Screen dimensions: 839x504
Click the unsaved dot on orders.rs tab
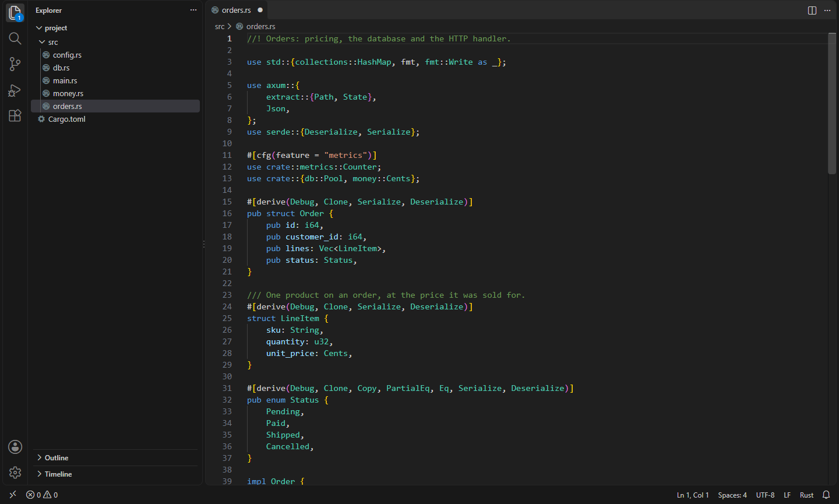260,10
